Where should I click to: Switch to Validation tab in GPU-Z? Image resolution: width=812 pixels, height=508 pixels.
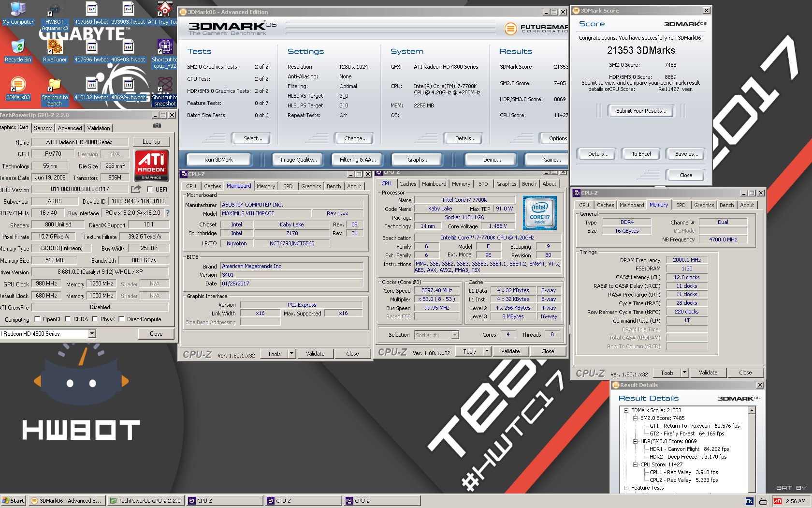pyautogui.click(x=99, y=128)
